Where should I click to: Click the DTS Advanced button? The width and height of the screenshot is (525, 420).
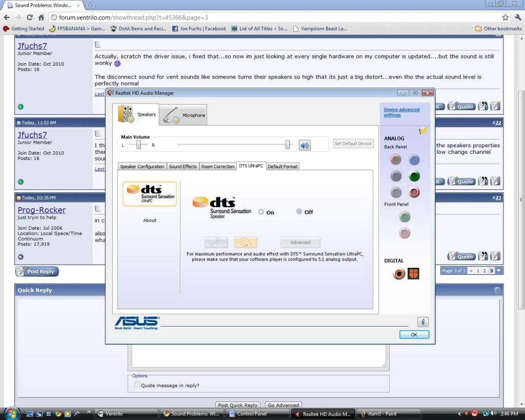[300, 242]
